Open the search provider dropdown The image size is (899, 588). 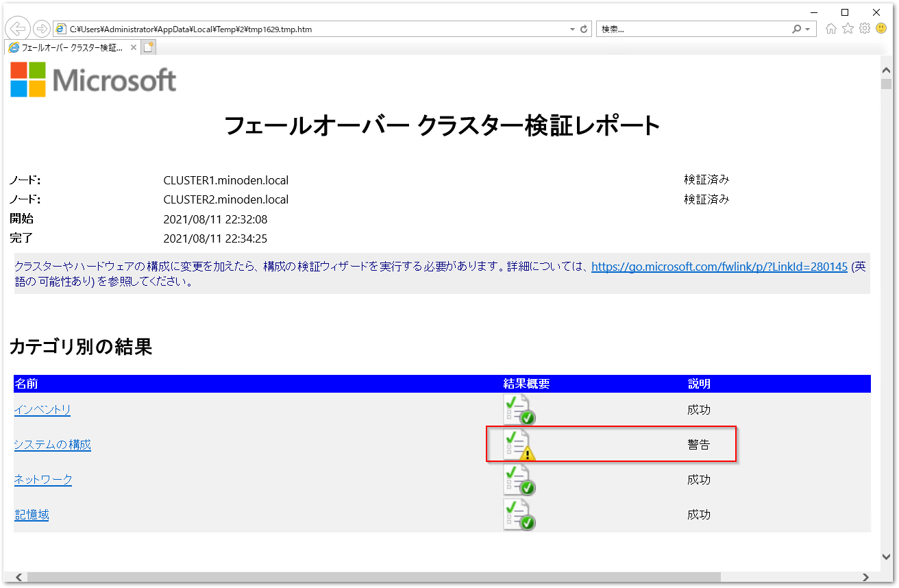pyautogui.click(x=806, y=28)
